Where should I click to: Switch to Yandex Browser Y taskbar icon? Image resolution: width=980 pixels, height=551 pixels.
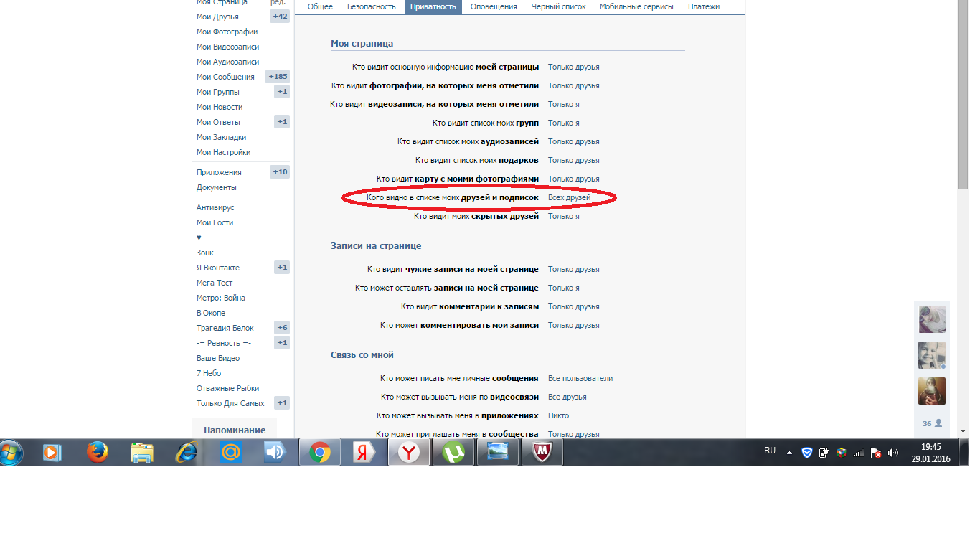click(409, 453)
